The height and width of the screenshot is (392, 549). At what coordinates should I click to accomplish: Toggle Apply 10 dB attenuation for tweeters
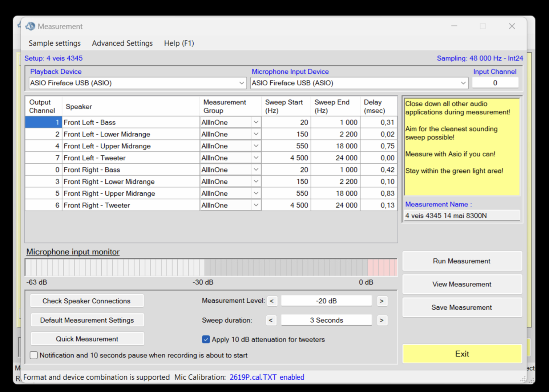(x=206, y=339)
